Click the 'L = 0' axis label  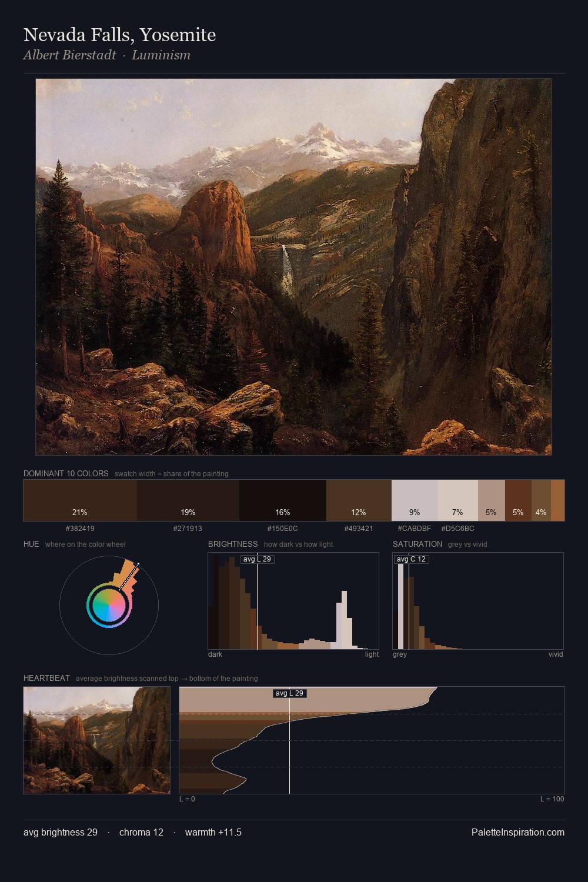(187, 799)
